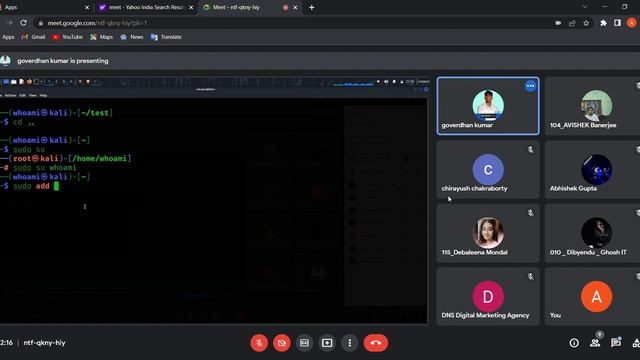Select Abhishek Gupta participant tile

pos(593,169)
